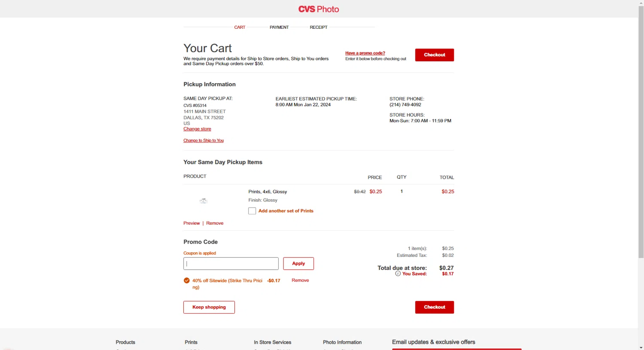Click the store phone (214) 749-4092
The height and width of the screenshot is (350, 644).
pyautogui.click(x=405, y=105)
